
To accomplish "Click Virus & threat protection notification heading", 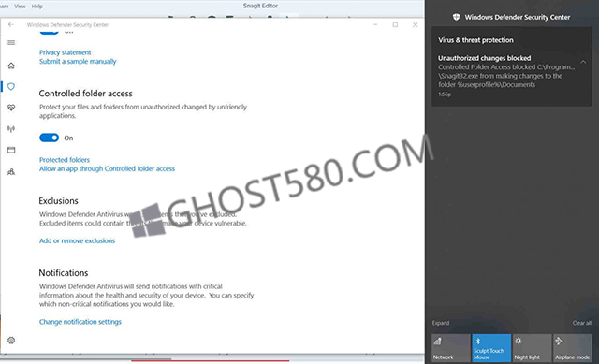I will [x=475, y=40].
